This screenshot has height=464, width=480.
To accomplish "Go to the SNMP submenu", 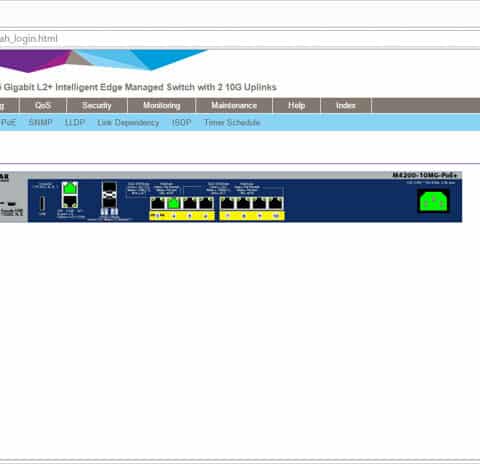I will [x=40, y=123].
